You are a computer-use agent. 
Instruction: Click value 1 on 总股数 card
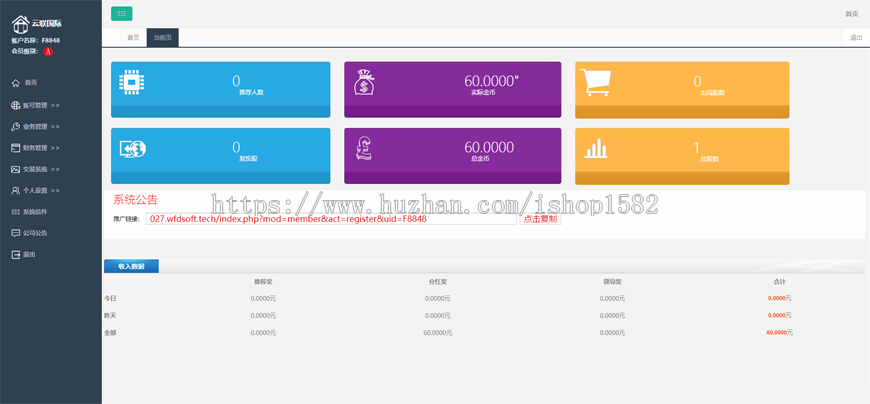click(x=697, y=148)
